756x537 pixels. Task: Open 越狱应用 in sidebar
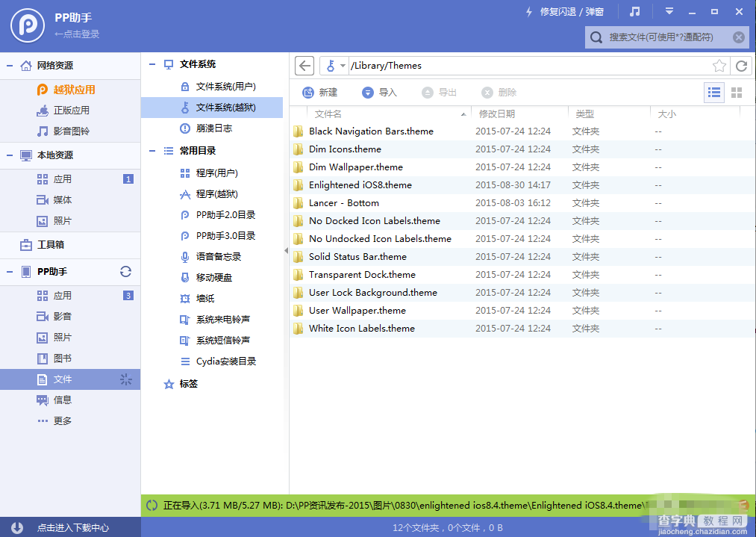(70, 90)
